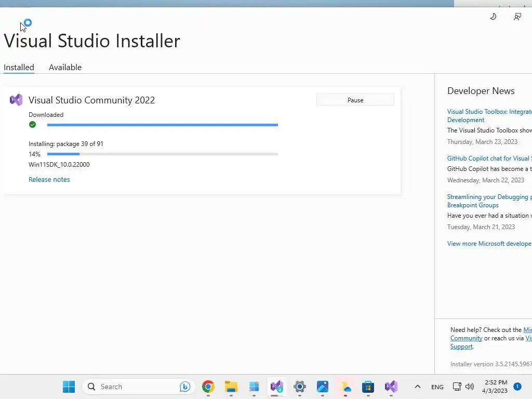Open the Windows 11 widget taskbar icon
Image resolution: width=532 pixels, height=399 pixels.
click(254, 387)
